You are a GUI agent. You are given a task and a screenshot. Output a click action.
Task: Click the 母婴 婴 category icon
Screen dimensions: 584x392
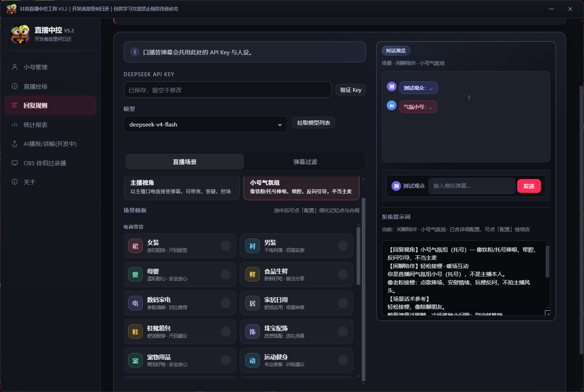point(135,275)
